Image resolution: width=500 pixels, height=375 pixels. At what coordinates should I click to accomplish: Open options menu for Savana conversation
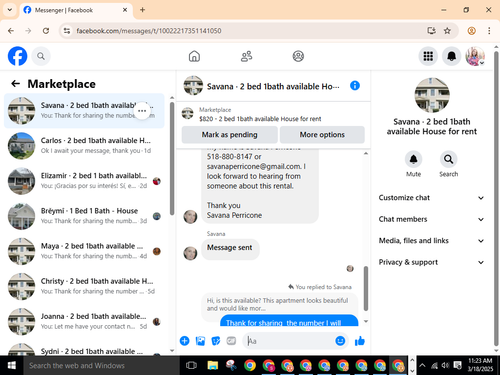tap(142, 111)
